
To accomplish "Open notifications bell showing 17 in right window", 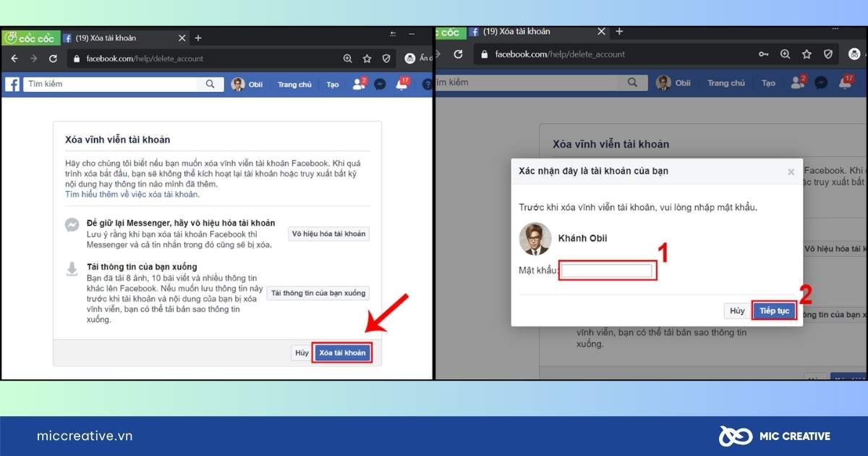I will (x=846, y=83).
